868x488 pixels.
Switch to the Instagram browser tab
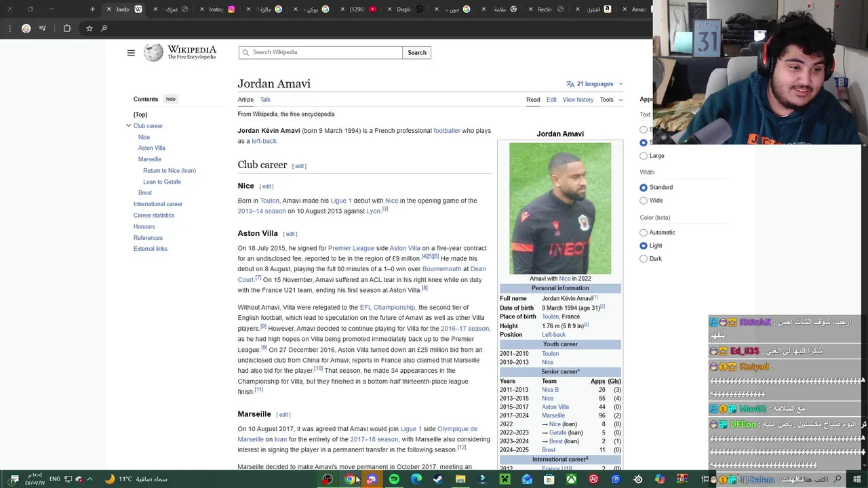(x=222, y=9)
